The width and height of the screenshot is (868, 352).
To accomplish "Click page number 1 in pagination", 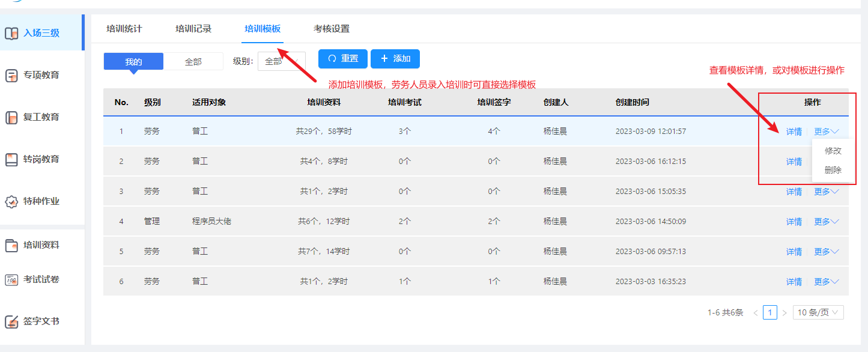I will coord(770,312).
